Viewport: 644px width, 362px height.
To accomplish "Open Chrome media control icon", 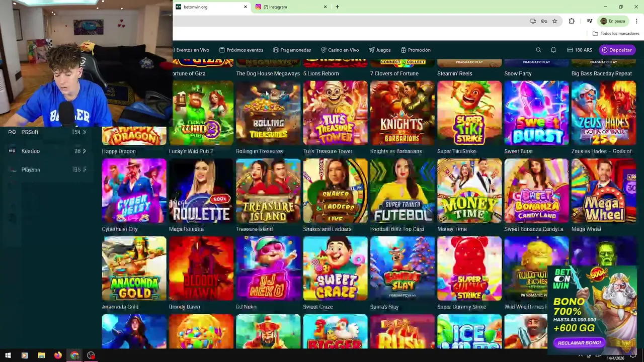I will [589, 21].
